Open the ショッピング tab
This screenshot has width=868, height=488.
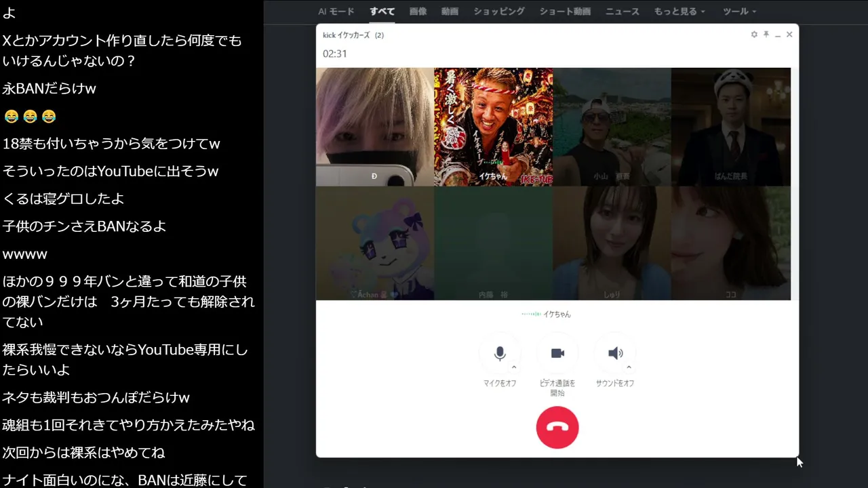coord(499,12)
